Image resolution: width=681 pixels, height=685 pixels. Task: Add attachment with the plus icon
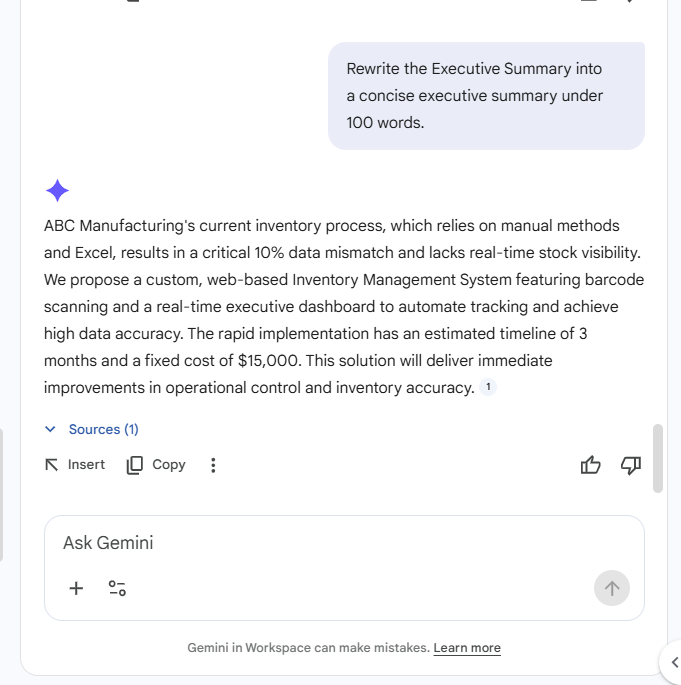click(76, 588)
